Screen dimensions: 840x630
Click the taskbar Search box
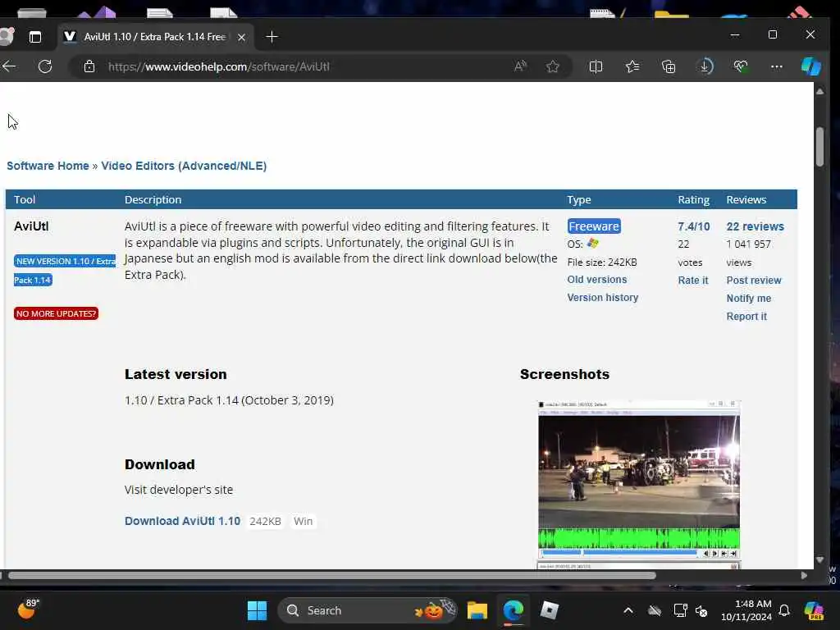click(x=367, y=610)
